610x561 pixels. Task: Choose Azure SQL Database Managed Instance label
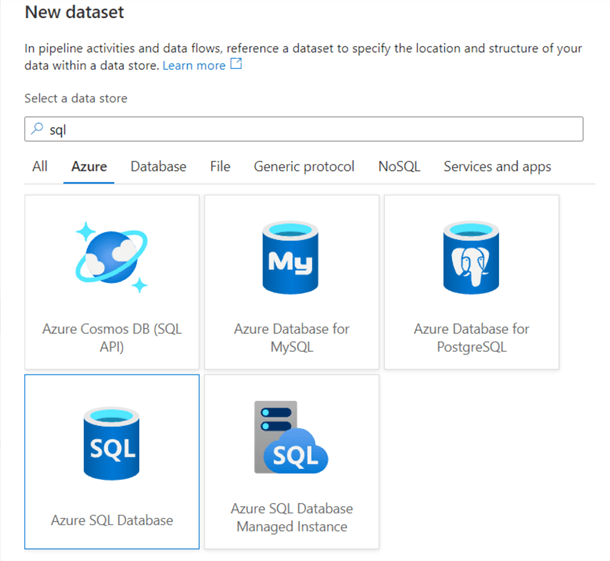click(x=292, y=517)
